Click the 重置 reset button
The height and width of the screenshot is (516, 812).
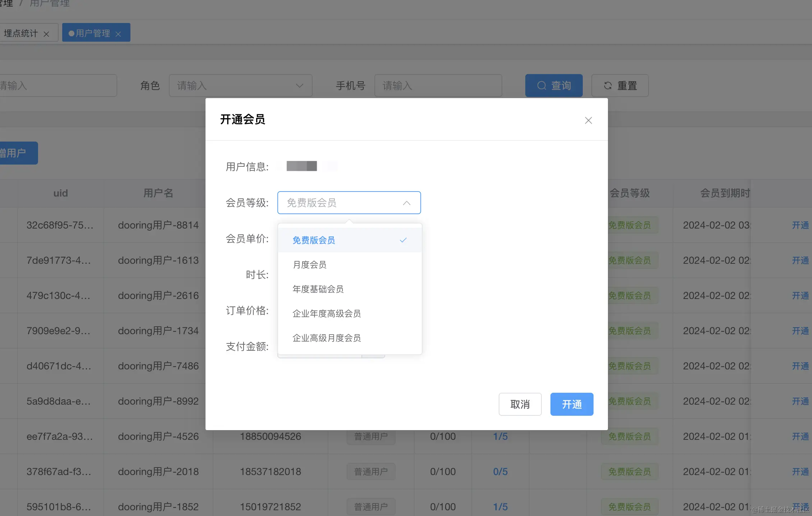coord(620,86)
